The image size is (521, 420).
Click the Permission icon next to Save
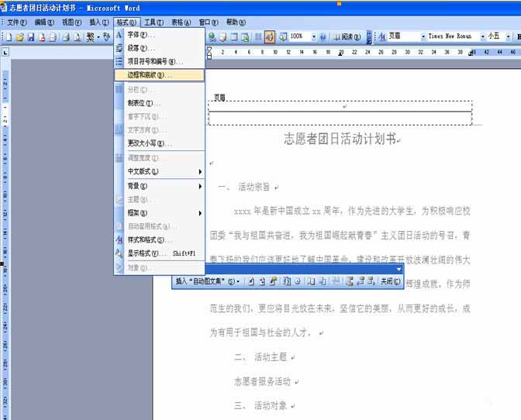[x=42, y=37]
